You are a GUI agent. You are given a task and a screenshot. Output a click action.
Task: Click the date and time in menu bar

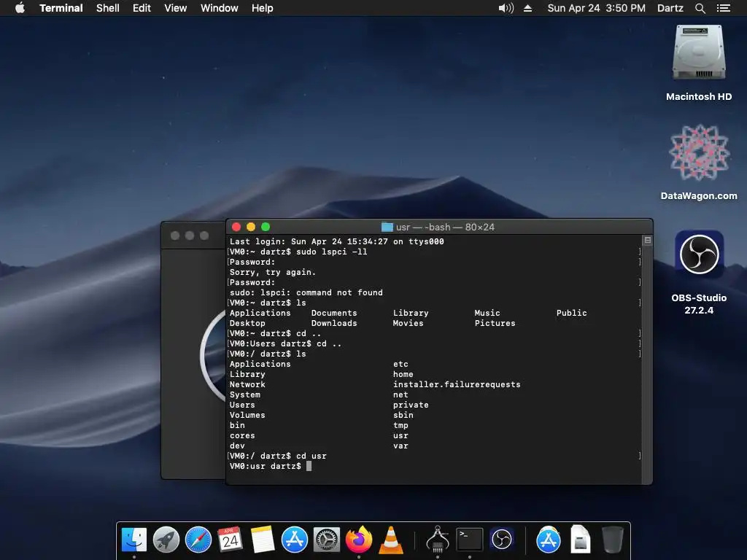[x=597, y=8]
